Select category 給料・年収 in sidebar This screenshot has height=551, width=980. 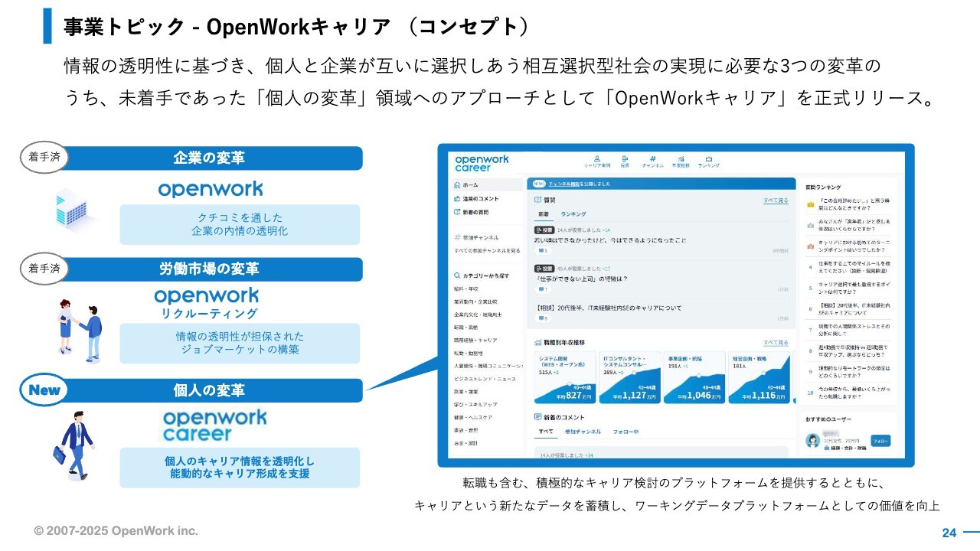click(466, 289)
